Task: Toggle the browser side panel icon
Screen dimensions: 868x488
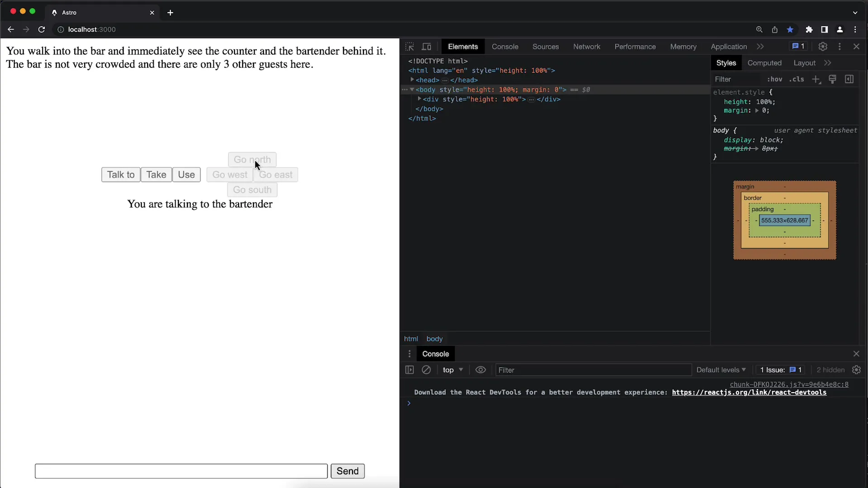Action: [824, 29]
